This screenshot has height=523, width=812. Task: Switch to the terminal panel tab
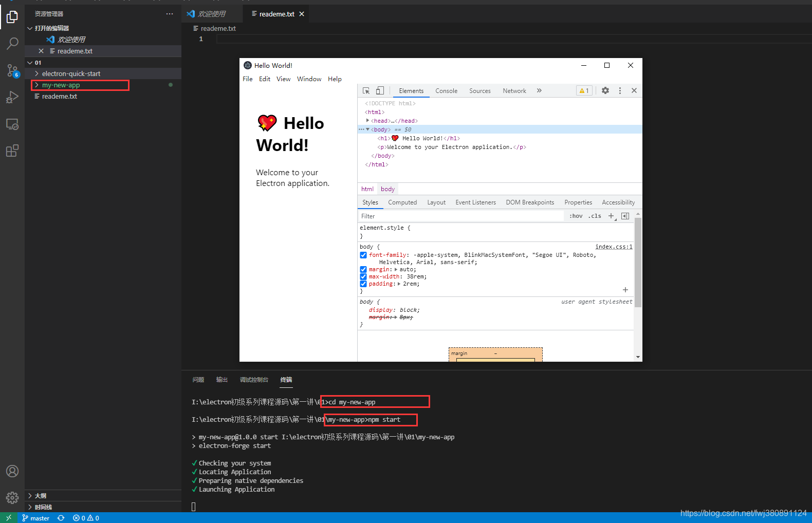tap(286, 380)
